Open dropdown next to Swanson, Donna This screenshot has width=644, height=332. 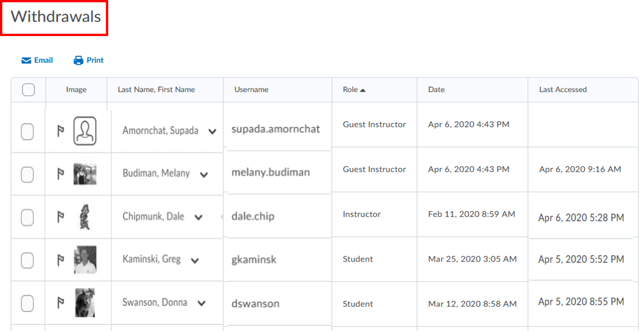pyautogui.click(x=201, y=303)
